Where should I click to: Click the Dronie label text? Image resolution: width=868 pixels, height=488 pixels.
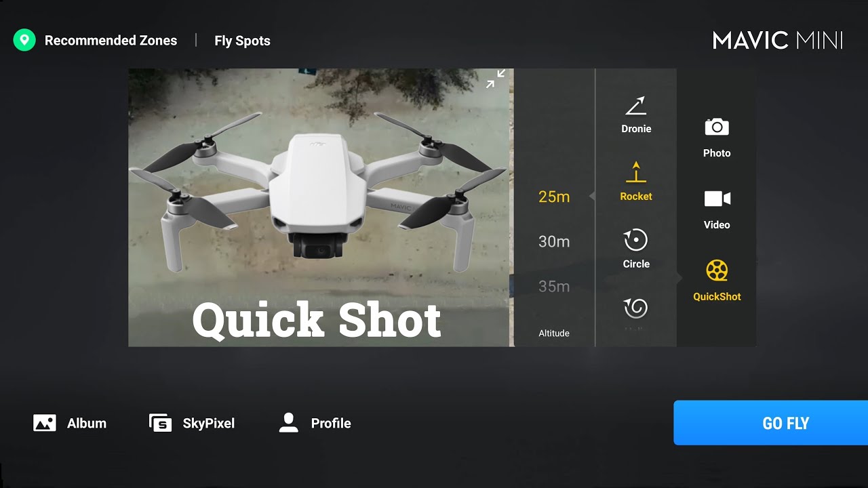point(636,128)
